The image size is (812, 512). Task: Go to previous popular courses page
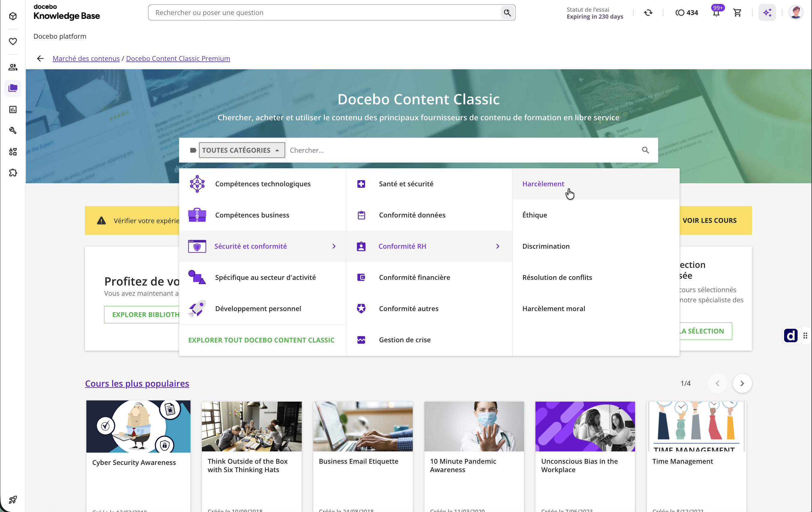tap(717, 383)
